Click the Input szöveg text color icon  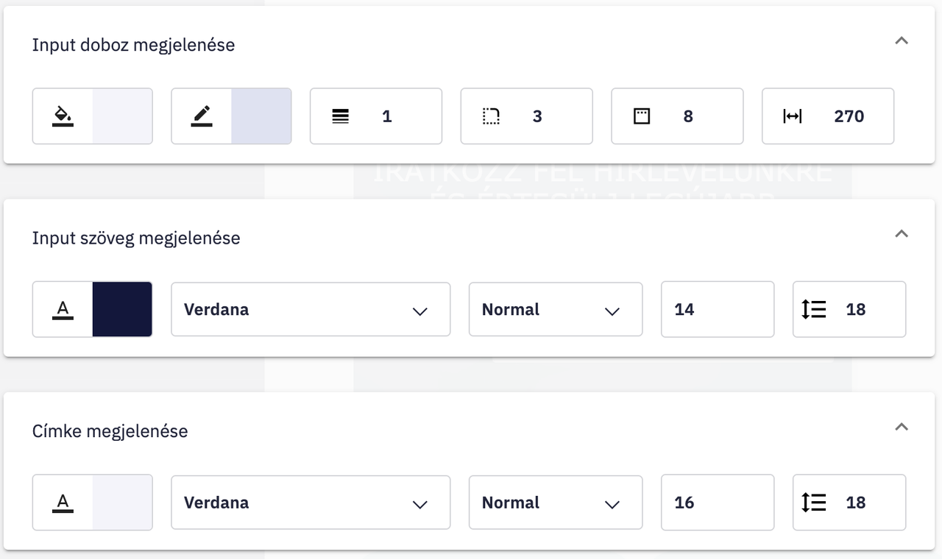point(63,310)
